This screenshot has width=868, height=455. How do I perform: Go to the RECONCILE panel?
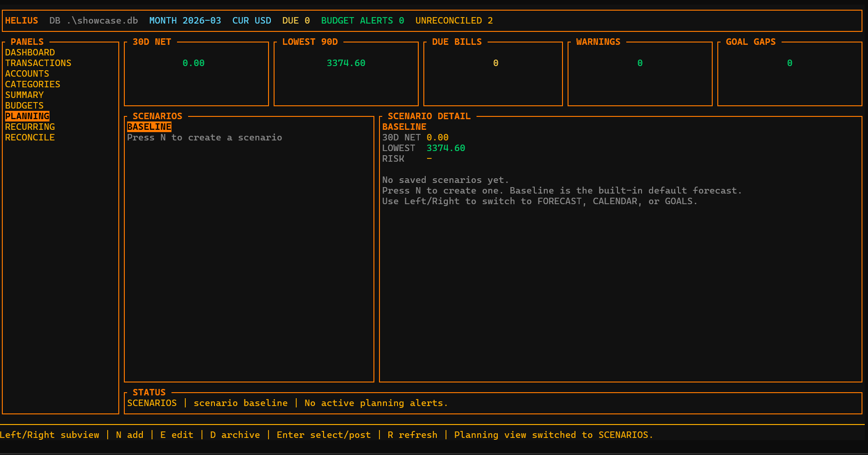30,138
